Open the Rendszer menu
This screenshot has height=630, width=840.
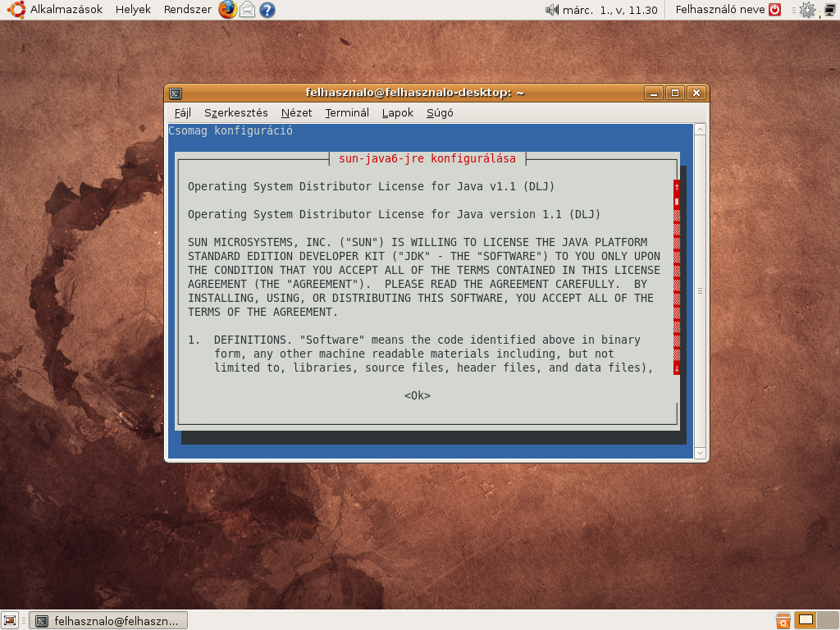click(188, 10)
